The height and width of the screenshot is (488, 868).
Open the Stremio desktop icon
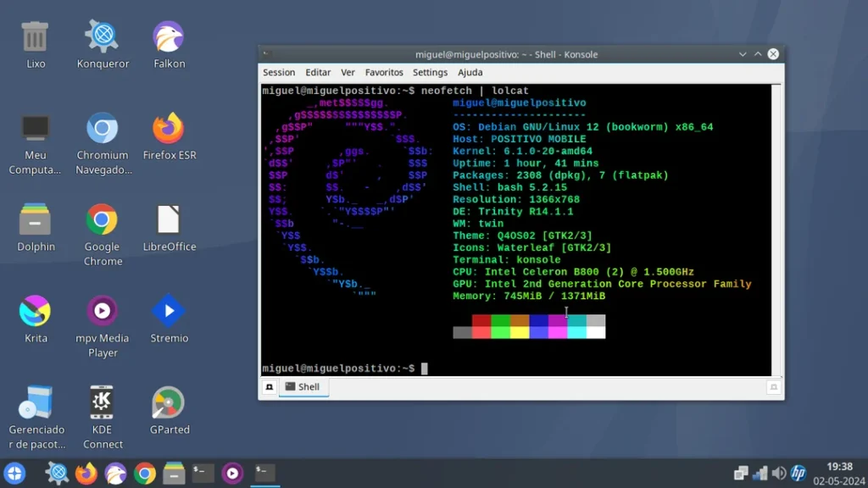click(169, 311)
